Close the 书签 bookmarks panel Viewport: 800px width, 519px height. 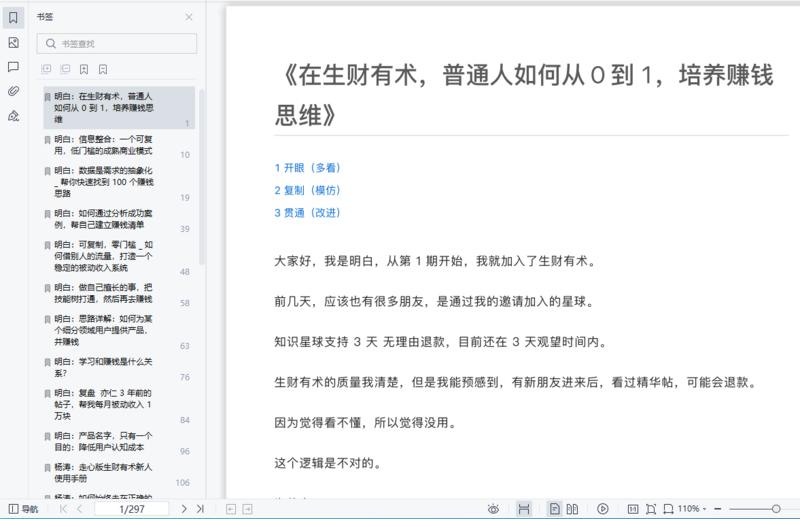[x=189, y=17]
